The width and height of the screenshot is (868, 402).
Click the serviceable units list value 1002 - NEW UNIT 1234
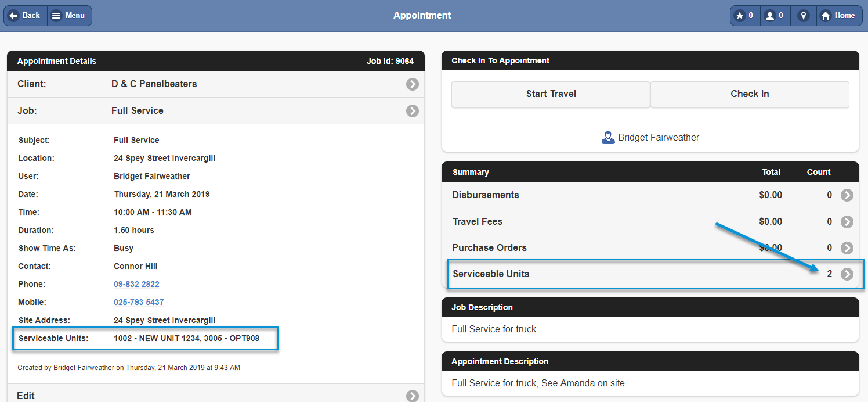point(157,338)
